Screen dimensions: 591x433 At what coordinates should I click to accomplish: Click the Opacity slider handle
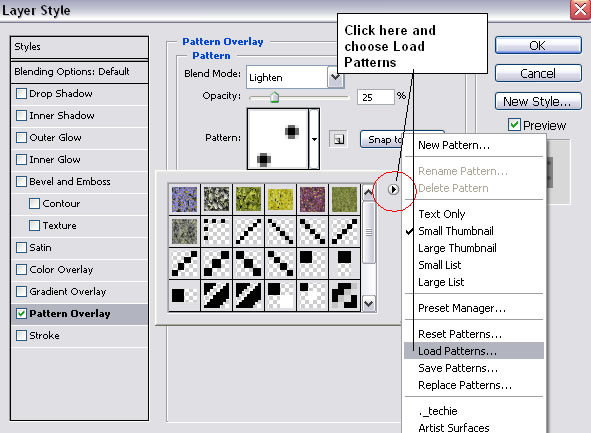coord(274,97)
